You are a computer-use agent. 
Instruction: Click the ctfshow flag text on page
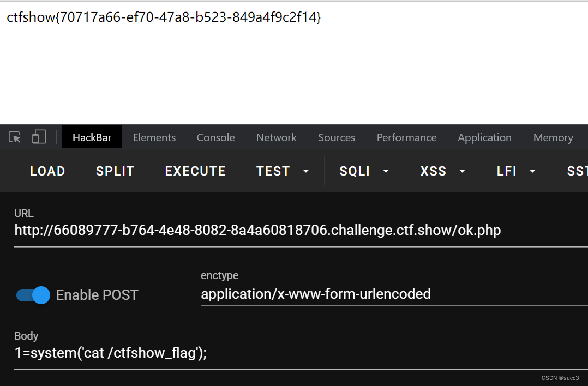[x=164, y=17]
